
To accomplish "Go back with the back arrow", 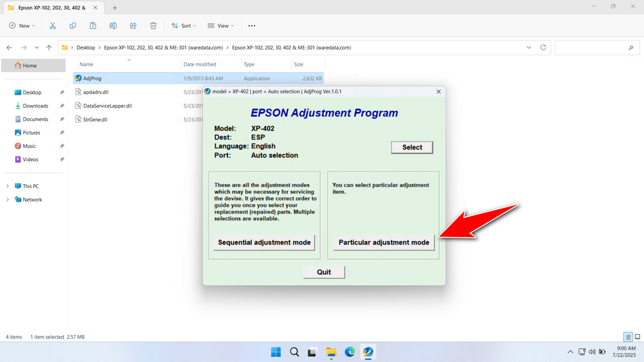I will pyautogui.click(x=10, y=48).
